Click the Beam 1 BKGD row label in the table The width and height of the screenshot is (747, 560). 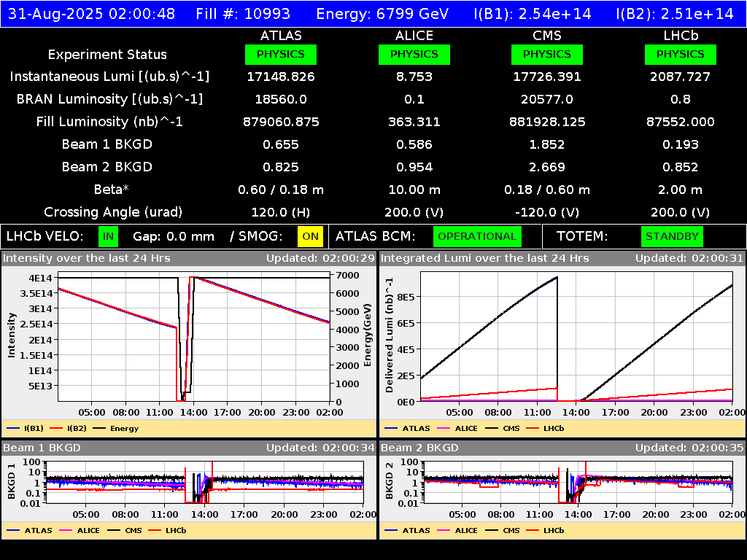(x=107, y=144)
